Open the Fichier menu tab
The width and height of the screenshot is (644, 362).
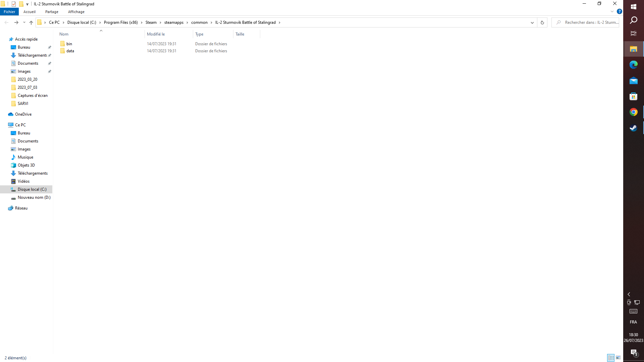(9, 12)
